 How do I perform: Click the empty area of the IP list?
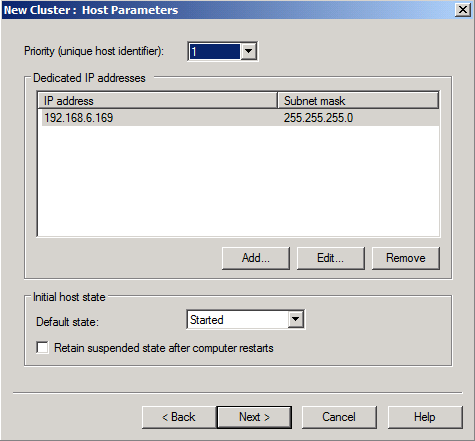tap(238, 180)
